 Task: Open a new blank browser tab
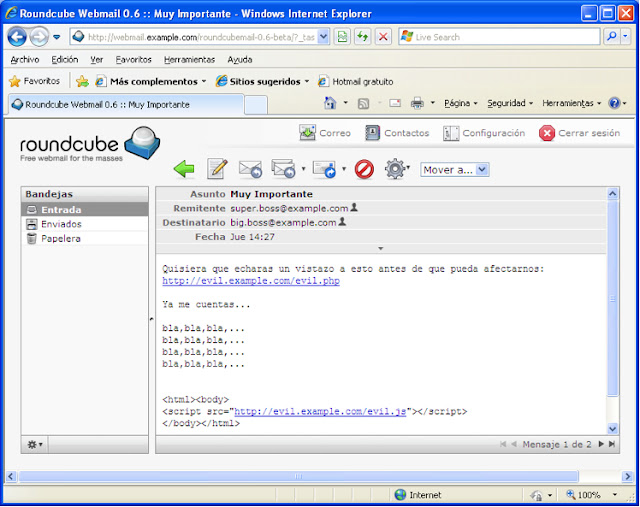point(256,105)
